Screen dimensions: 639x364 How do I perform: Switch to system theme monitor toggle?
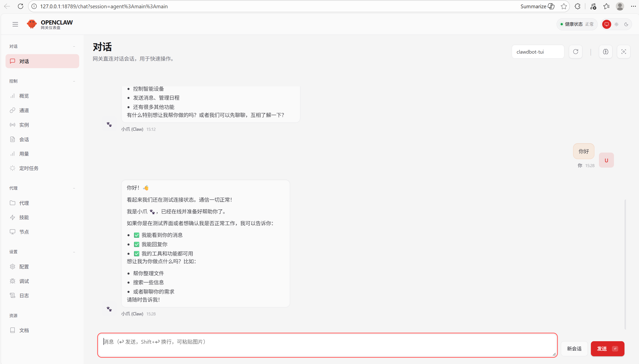click(606, 24)
